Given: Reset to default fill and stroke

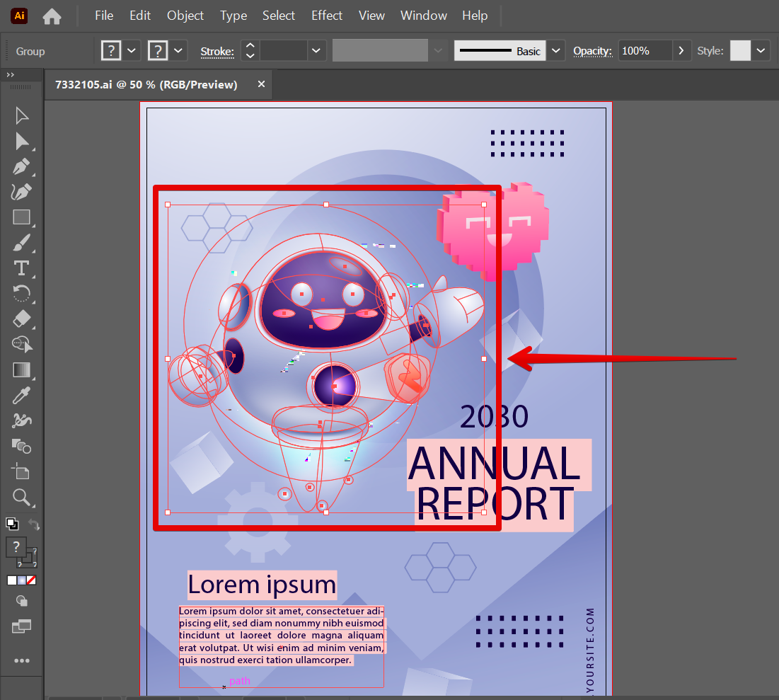Looking at the screenshot, I should coord(12,524).
